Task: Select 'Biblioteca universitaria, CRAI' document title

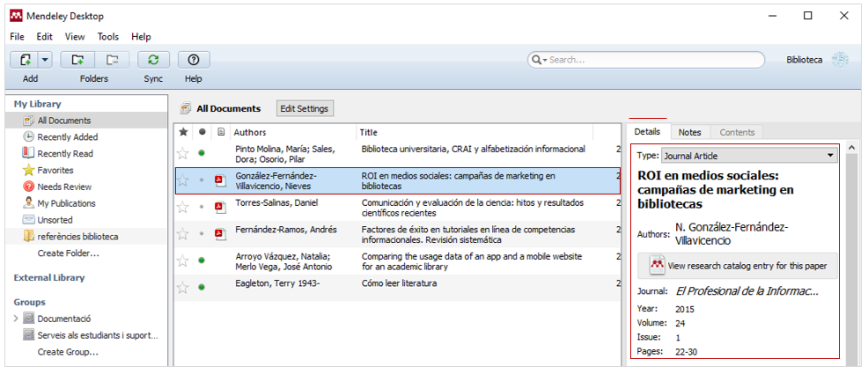Action: point(474,149)
